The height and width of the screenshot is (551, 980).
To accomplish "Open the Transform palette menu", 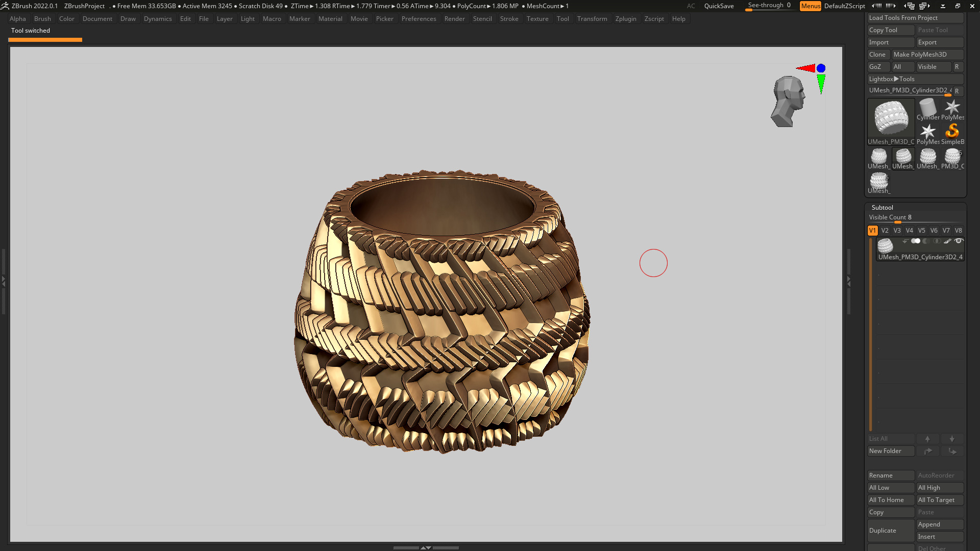I will point(592,19).
